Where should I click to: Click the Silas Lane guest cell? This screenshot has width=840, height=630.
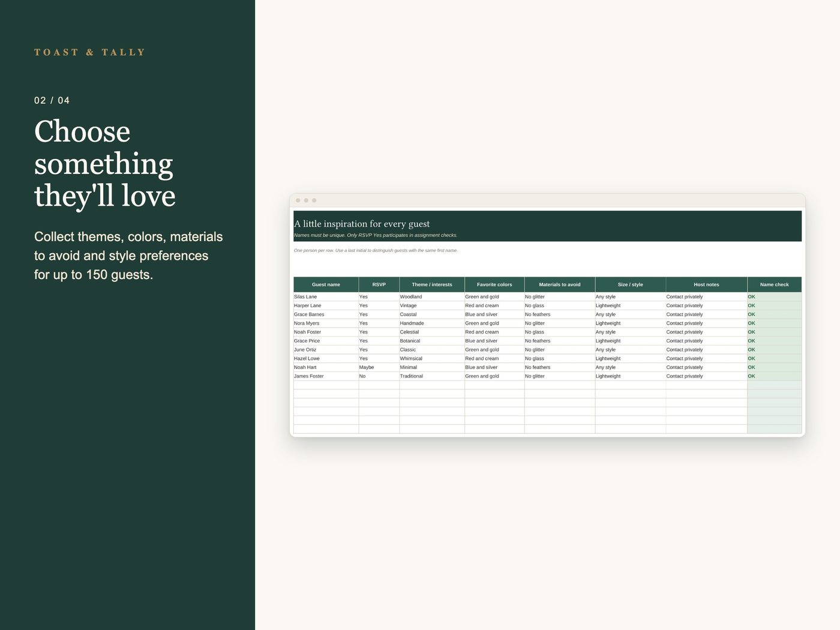(326, 296)
